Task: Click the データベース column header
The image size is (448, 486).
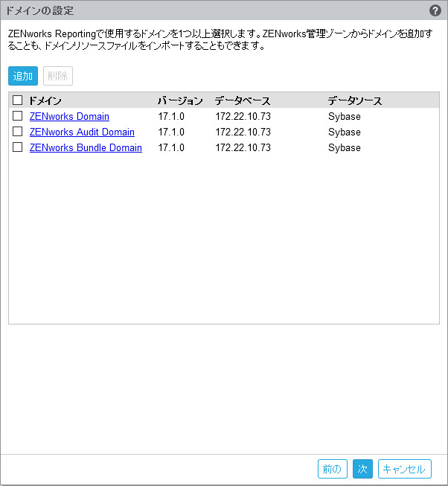Action: (243, 100)
